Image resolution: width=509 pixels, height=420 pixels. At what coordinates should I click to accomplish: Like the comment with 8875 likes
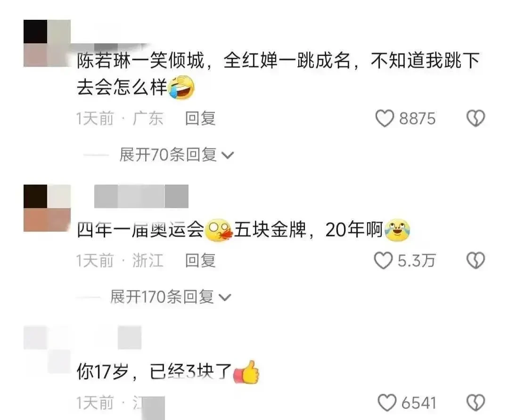[x=385, y=118]
